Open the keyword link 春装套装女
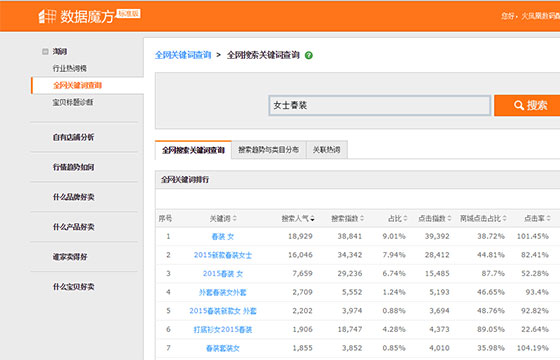This screenshot has width=560, height=360. click(222, 348)
